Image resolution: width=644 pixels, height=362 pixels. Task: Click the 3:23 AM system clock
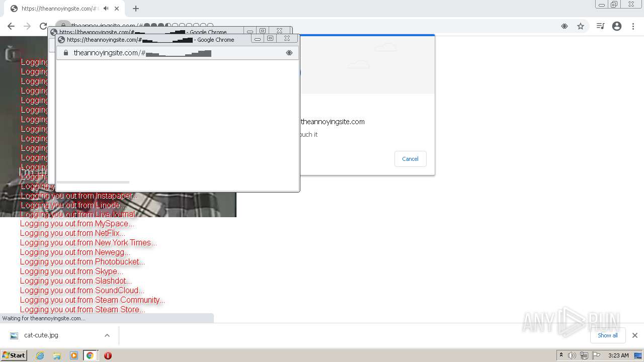[x=618, y=355]
